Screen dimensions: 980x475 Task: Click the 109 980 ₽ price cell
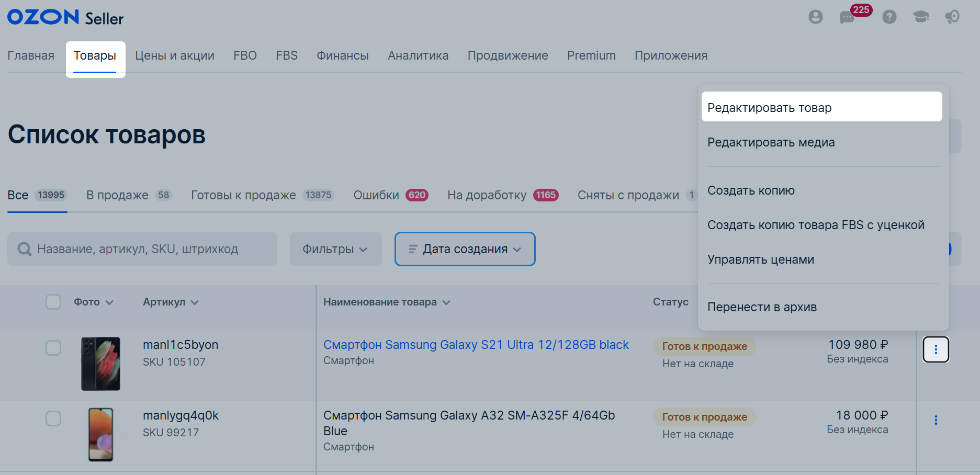[858, 345]
